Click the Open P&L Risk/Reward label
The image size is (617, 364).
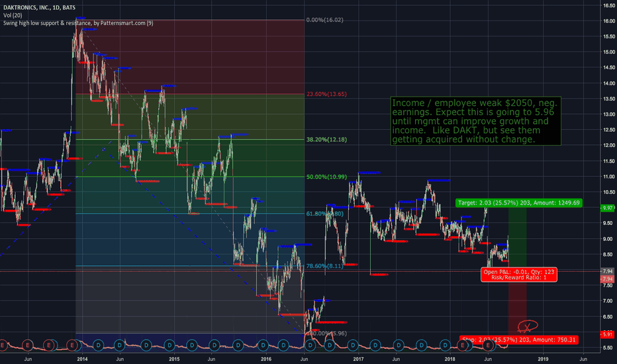click(x=518, y=275)
